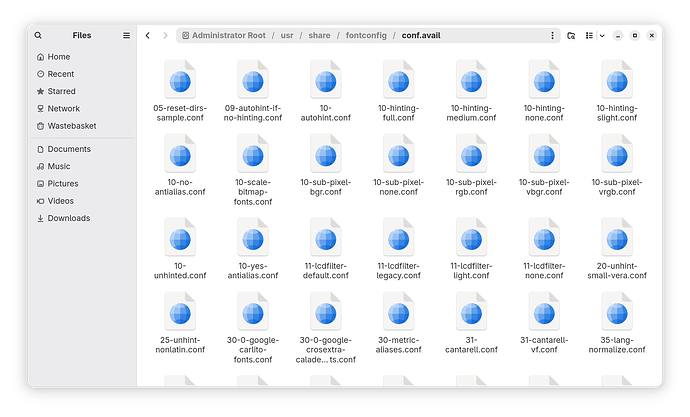Select 10-sub-pixel-none.conf file icon
The height and width of the screenshot is (417, 690).
pyautogui.click(x=399, y=154)
